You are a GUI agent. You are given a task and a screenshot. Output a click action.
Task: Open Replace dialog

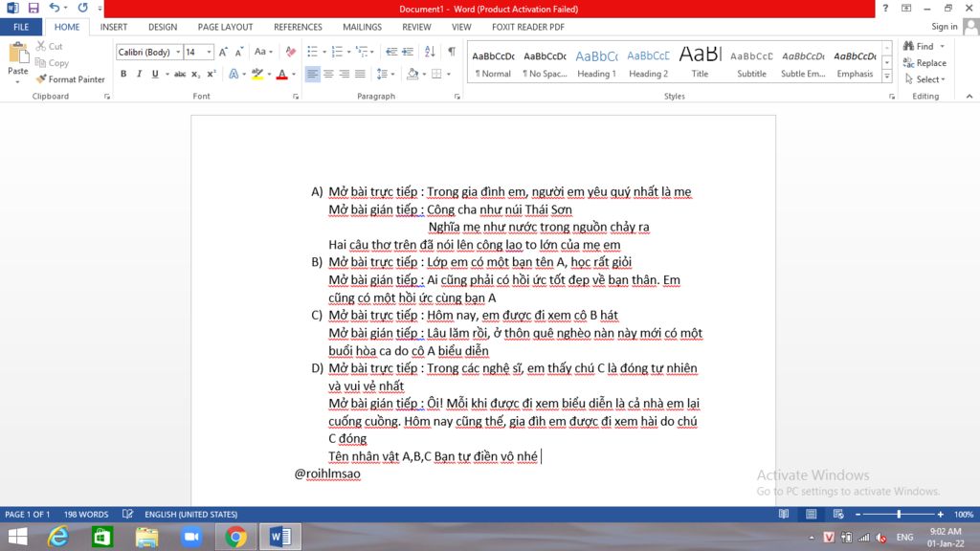(924, 62)
